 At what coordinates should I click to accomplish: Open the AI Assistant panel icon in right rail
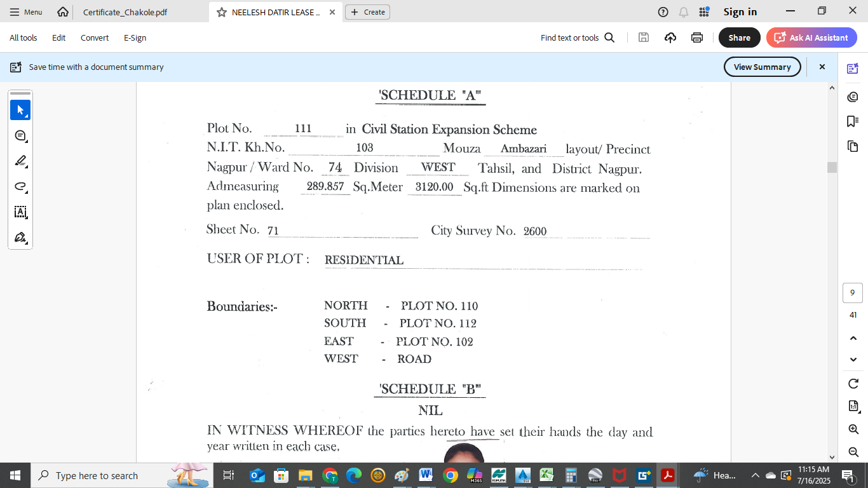(x=853, y=69)
